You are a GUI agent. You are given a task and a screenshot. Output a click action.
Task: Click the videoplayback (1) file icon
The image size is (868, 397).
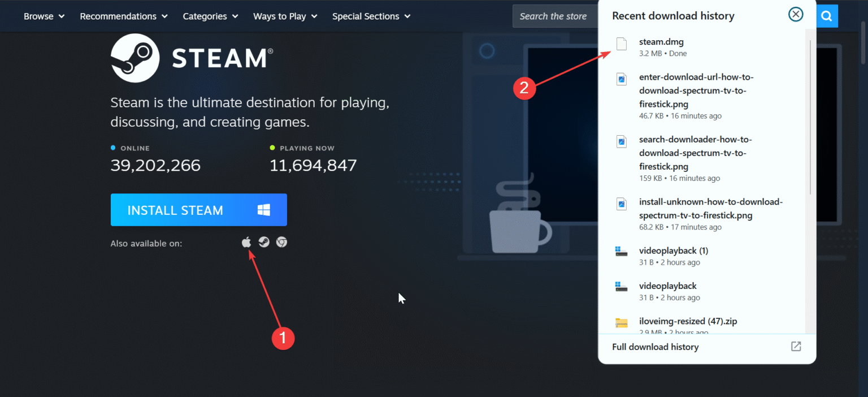pos(622,252)
